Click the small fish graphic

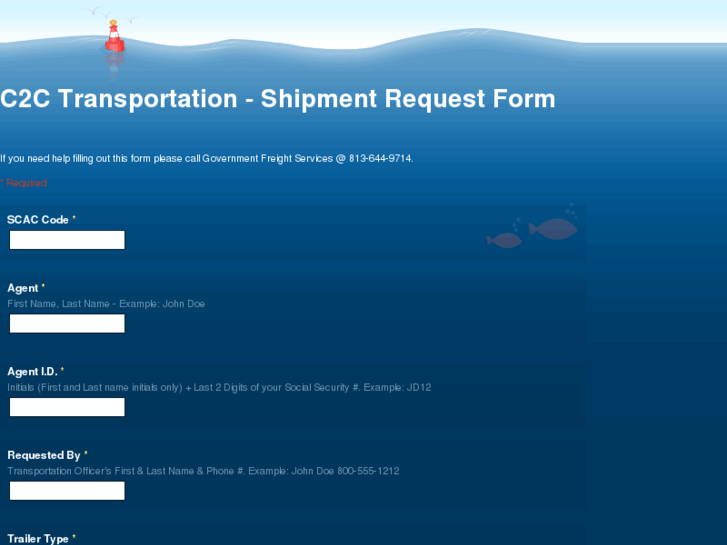coord(504,240)
